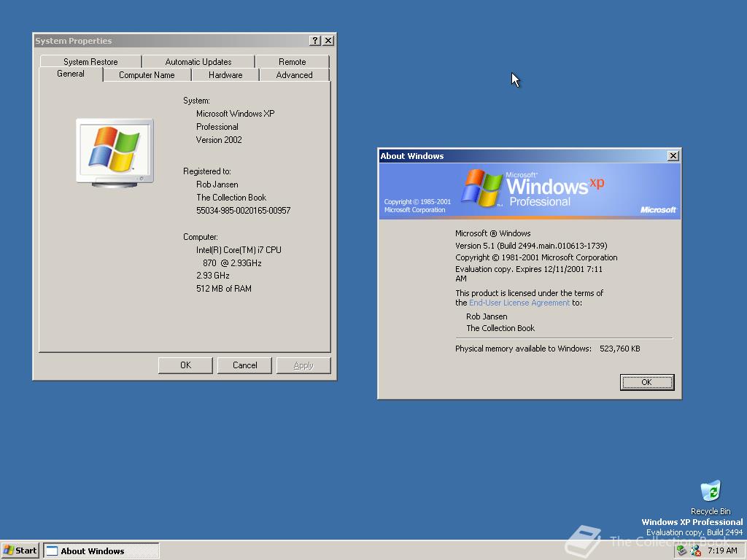Select the General tab
The image size is (747, 560).
tap(71, 74)
